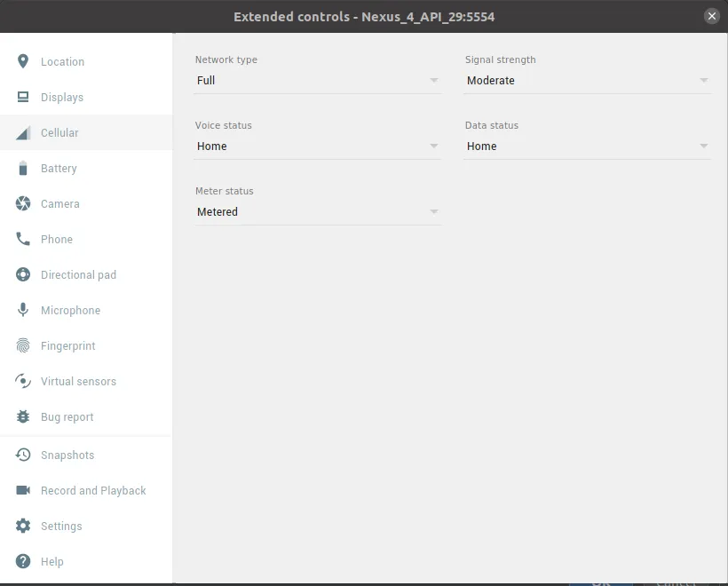Click the Snapshots history icon
Viewport: 728px width, 586px height.
point(23,455)
